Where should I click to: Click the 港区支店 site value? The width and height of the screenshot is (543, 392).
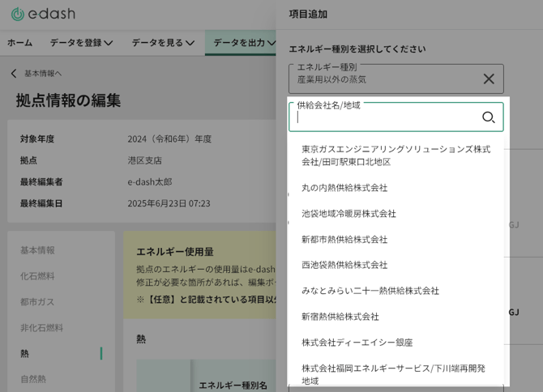click(145, 160)
